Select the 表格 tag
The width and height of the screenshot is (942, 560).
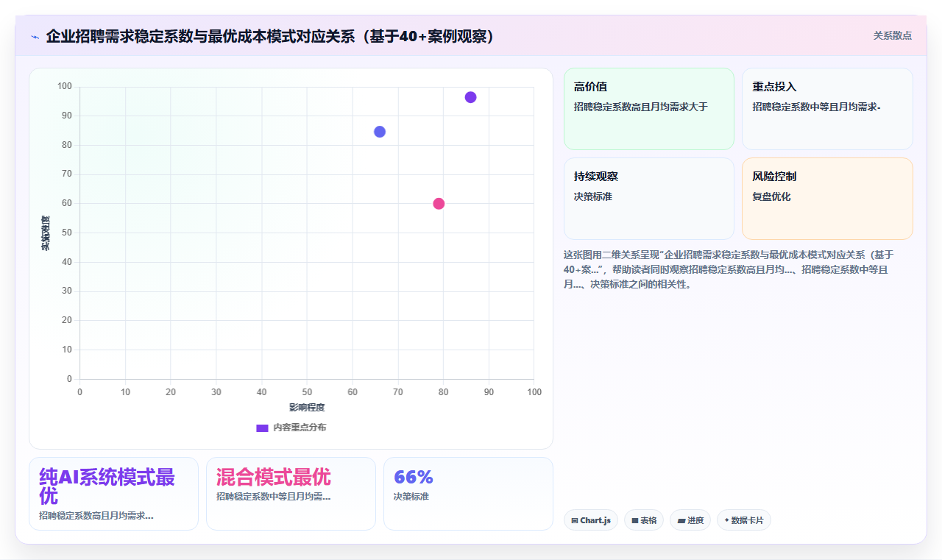click(x=644, y=520)
